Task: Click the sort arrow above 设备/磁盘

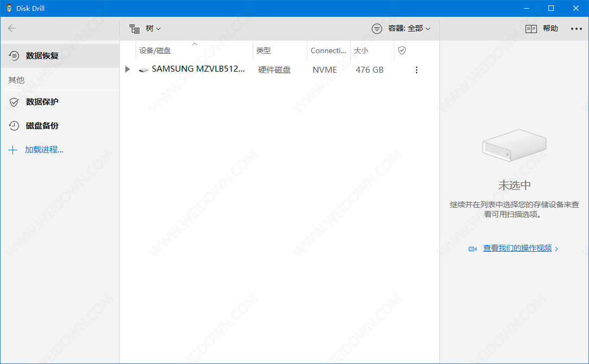Action: tap(195, 44)
